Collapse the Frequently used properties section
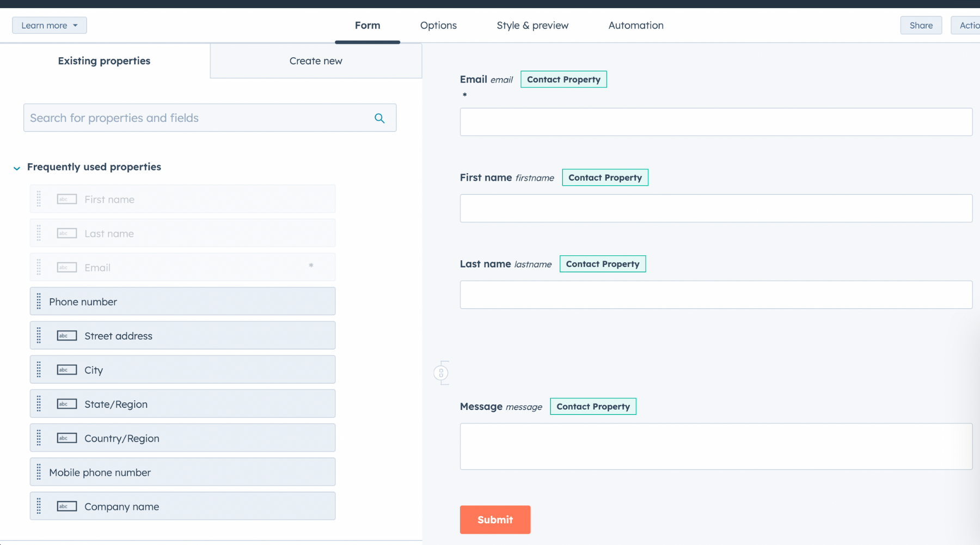This screenshot has width=980, height=545. pyautogui.click(x=17, y=168)
